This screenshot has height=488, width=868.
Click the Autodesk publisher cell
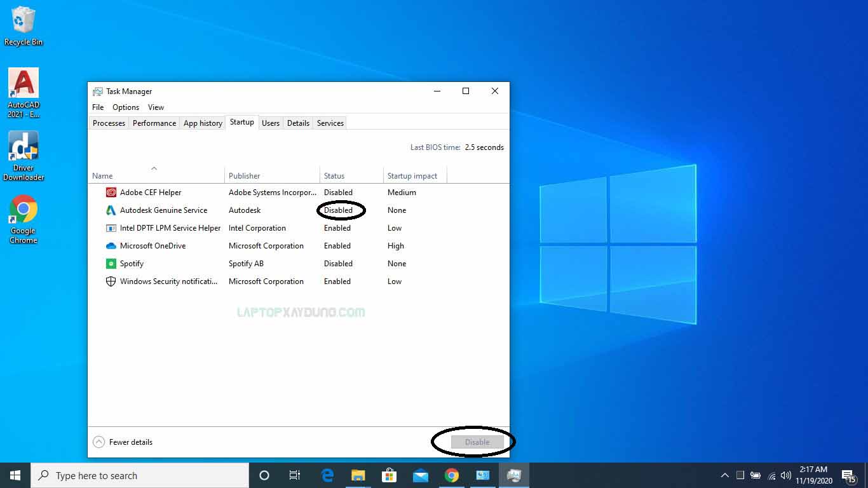[245, 210]
